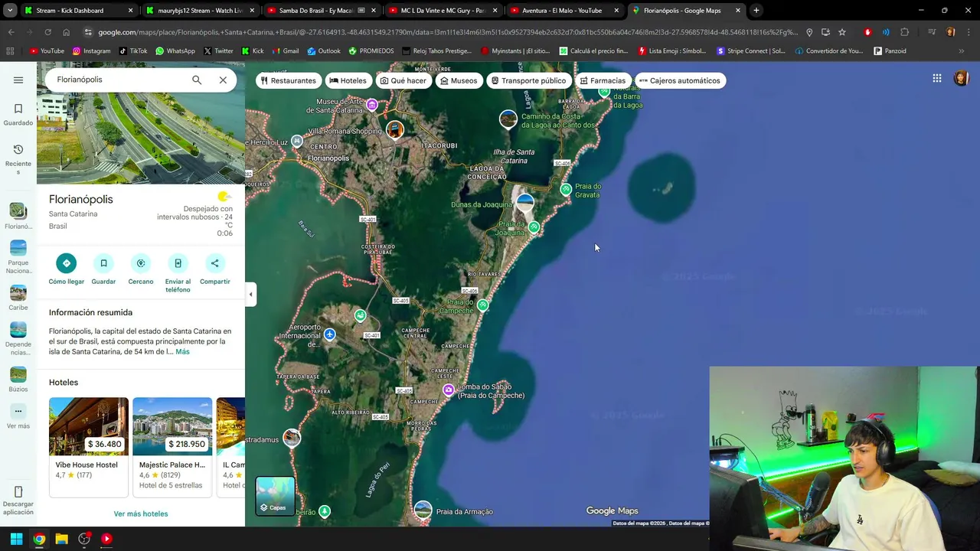Click the Guardar bookmark button
Screen dimensions: 980x551
(x=103, y=263)
